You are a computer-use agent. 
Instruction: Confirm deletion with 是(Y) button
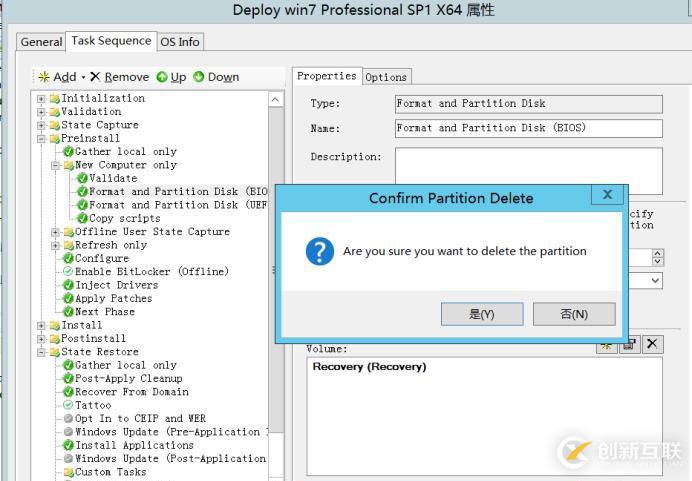[482, 314]
